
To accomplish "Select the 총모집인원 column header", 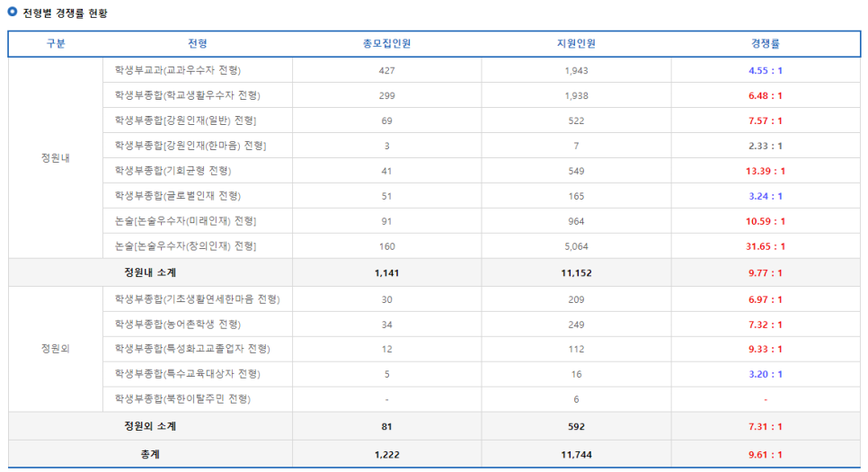I will coord(387,43).
